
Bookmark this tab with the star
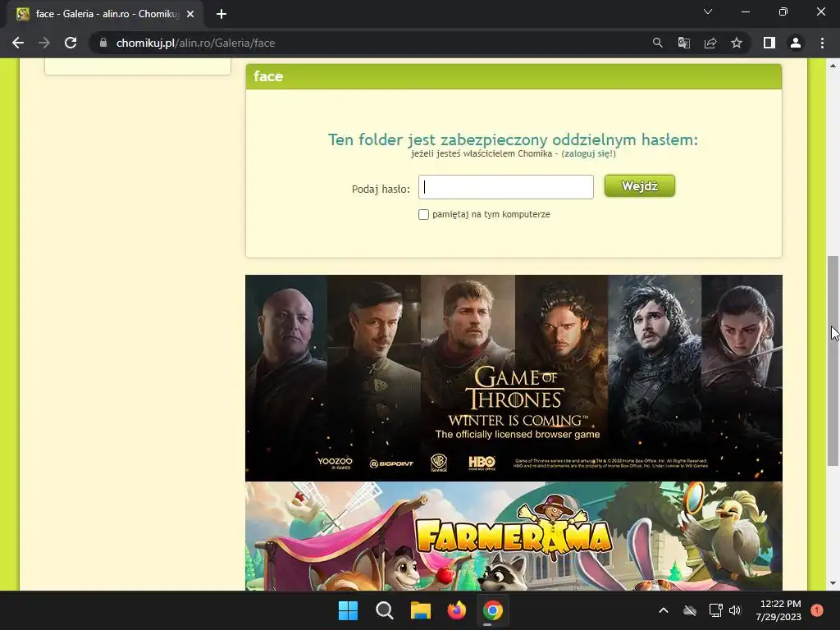[x=737, y=43]
